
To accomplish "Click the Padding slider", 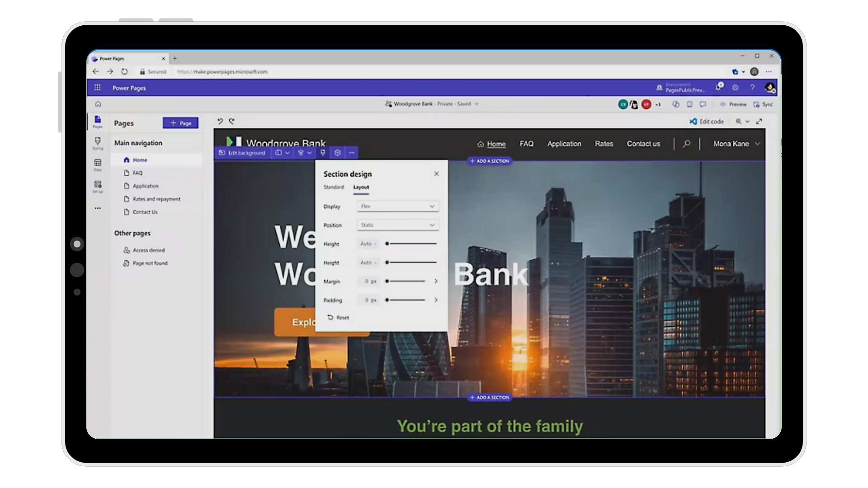I will [x=406, y=300].
